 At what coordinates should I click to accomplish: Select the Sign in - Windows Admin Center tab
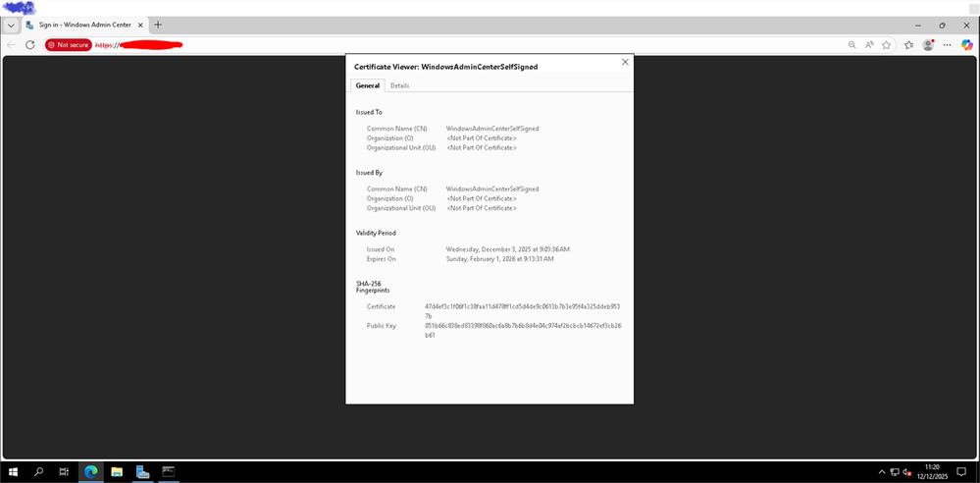(84, 25)
